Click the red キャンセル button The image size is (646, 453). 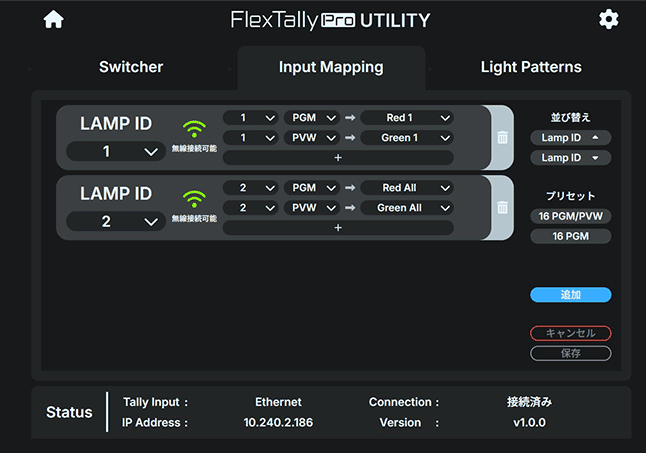[x=570, y=333]
